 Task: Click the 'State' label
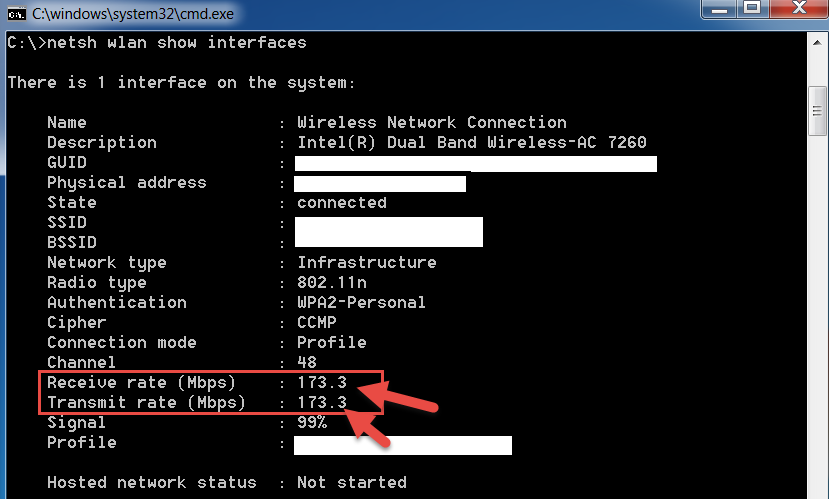tap(72, 203)
